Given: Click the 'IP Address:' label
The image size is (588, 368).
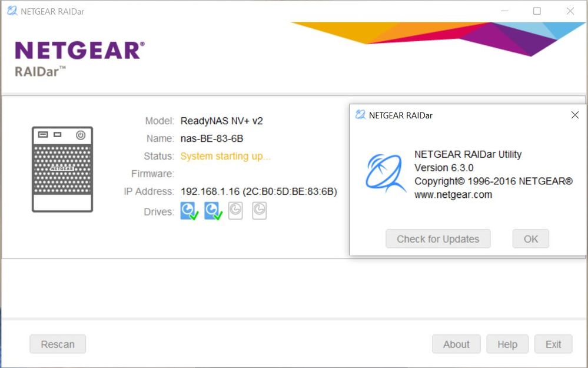Looking at the screenshot, I should click(x=149, y=192).
